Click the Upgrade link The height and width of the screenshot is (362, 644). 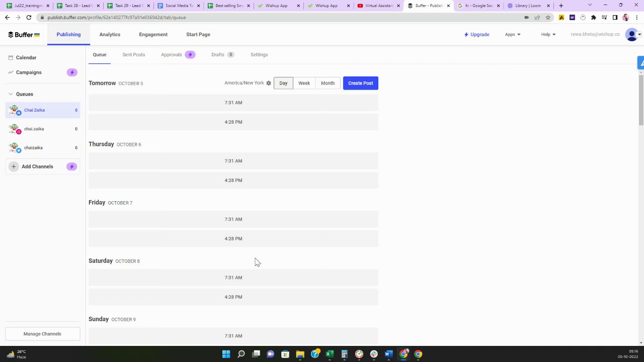tap(476, 35)
